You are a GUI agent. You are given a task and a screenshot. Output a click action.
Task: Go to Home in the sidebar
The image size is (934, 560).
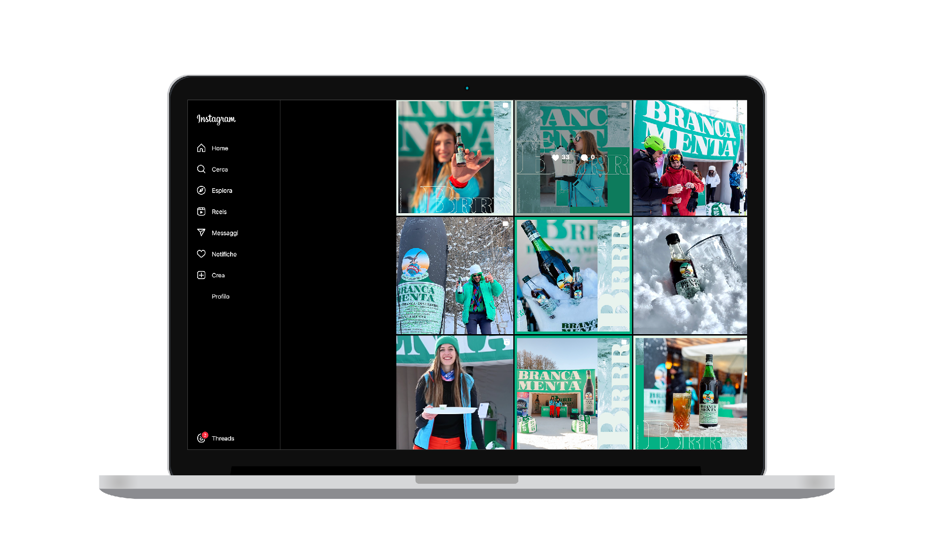(213, 148)
